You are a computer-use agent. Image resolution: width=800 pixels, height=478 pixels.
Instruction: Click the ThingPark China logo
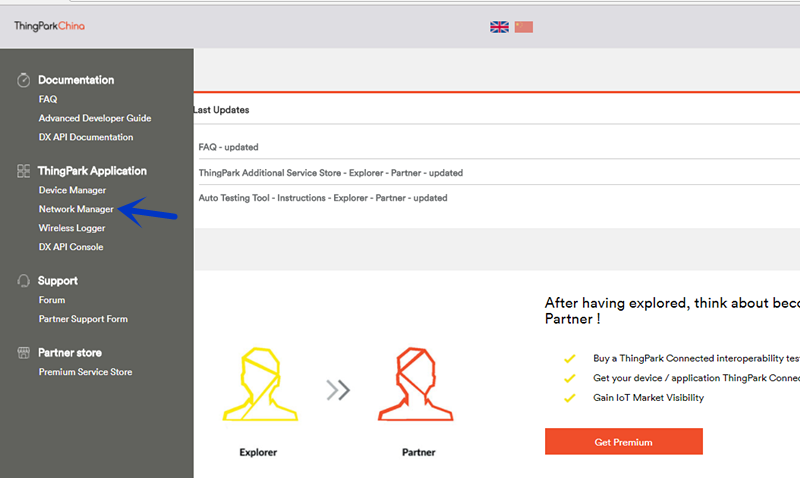[49, 26]
